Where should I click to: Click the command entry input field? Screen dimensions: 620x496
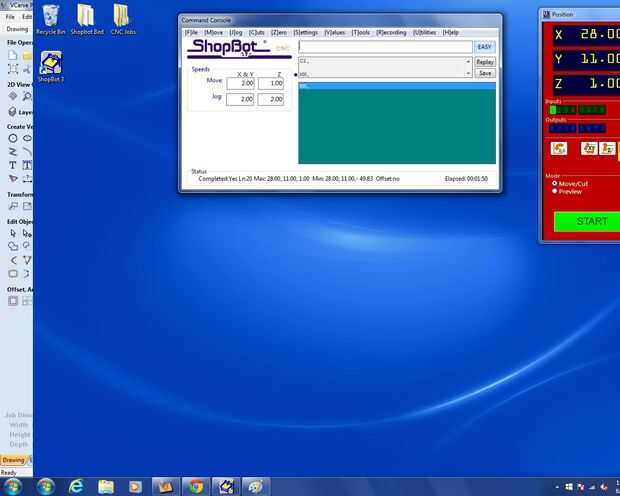[385, 47]
